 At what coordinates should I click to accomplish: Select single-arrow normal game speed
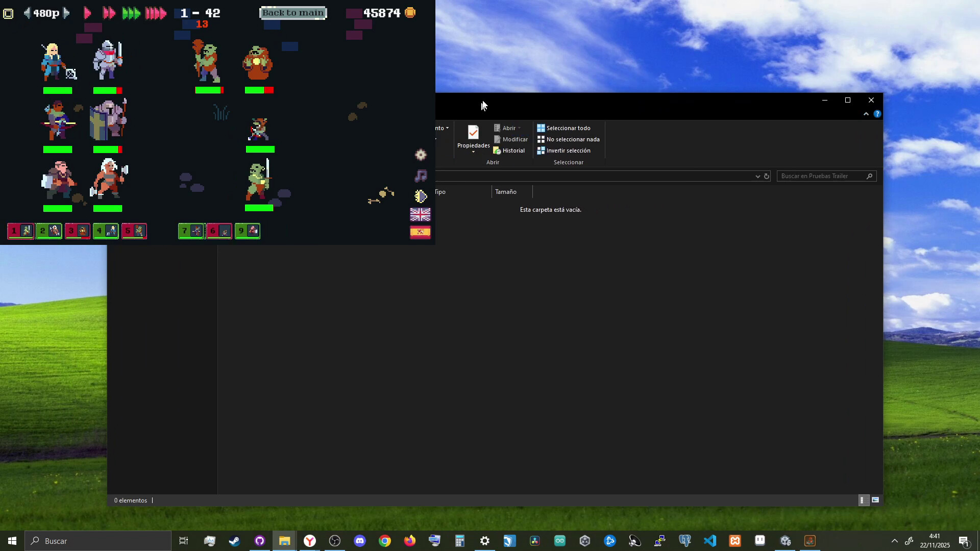point(87,13)
